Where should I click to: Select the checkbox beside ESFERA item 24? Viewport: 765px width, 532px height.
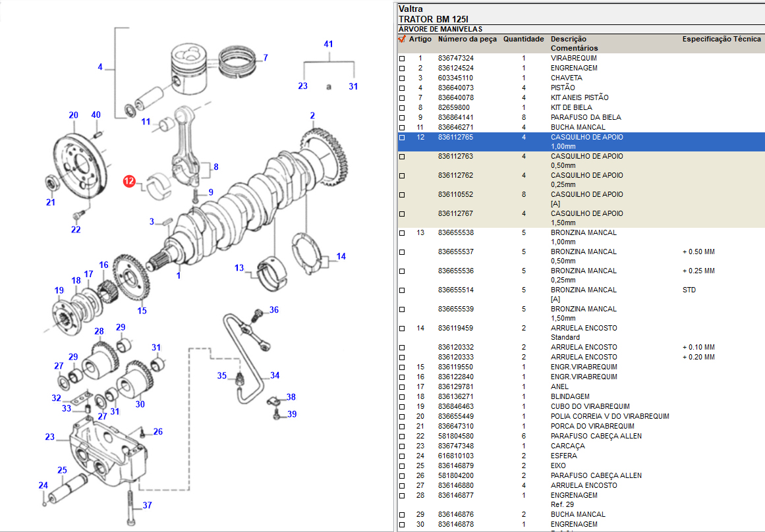tap(402, 456)
